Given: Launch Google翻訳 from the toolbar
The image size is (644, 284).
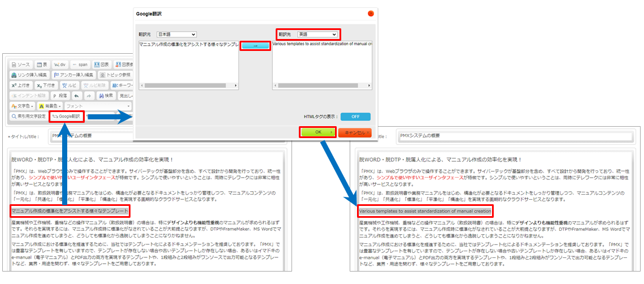Looking at the screenshot, I should coord(67,117).
